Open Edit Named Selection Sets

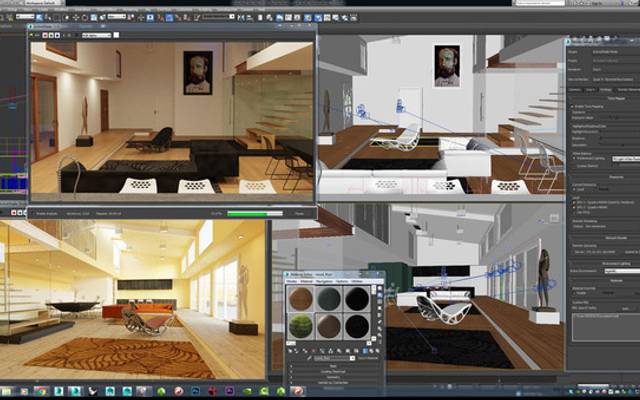pyautogui.click(x=197, y=17)
